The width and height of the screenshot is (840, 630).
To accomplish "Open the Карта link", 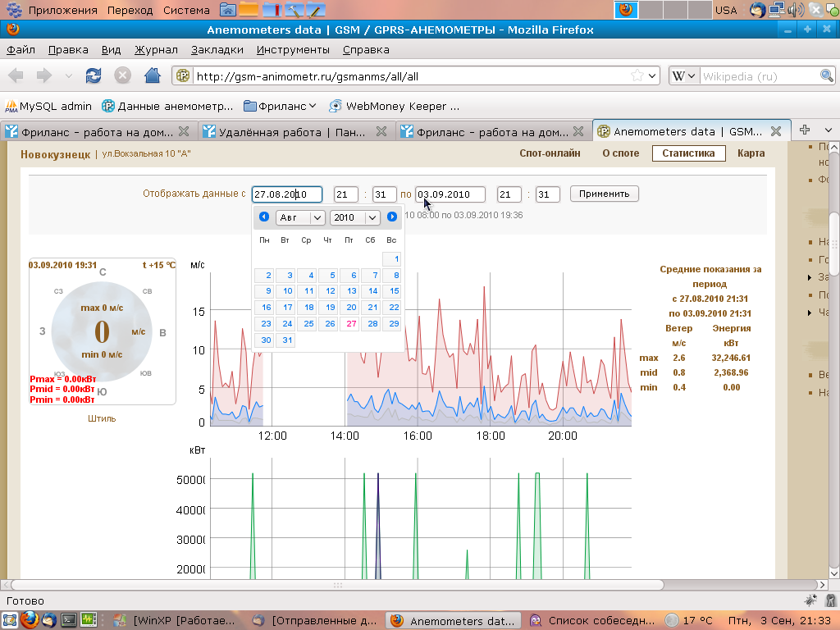I will (751, 153).
